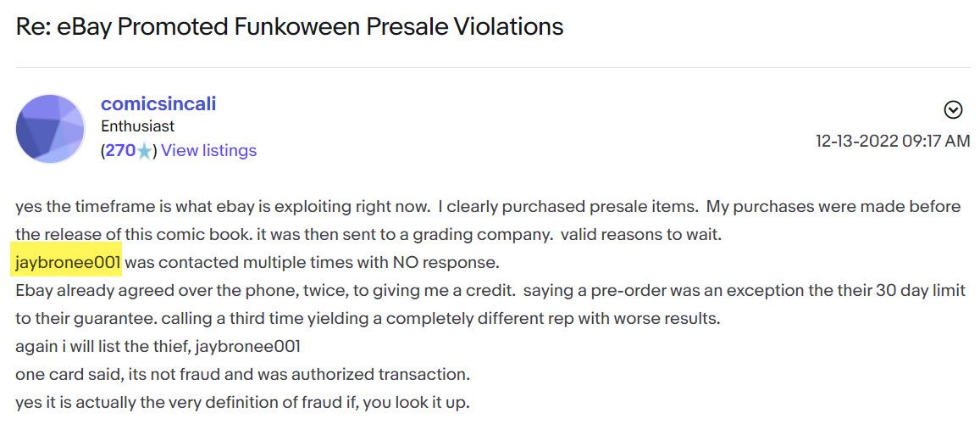
Task: Click the Enthusiast rank label
Action: click(x=137, y=126)
